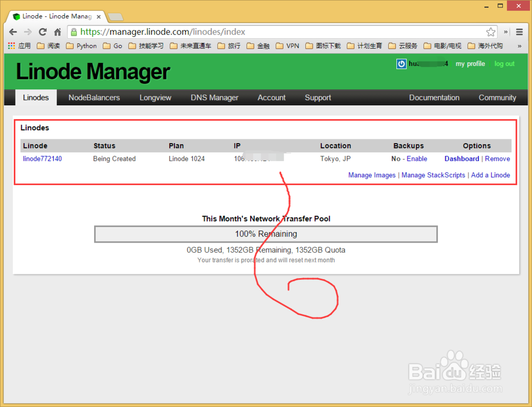Viewport: 532px width, 407px height.
Task: Open the 技能学习 bookmark folder
Action: click(146, 46)
